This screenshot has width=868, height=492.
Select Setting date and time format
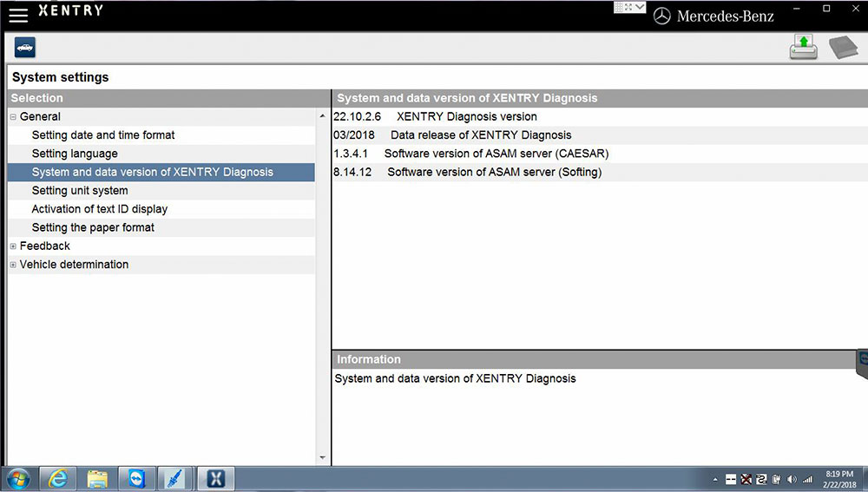161,135
